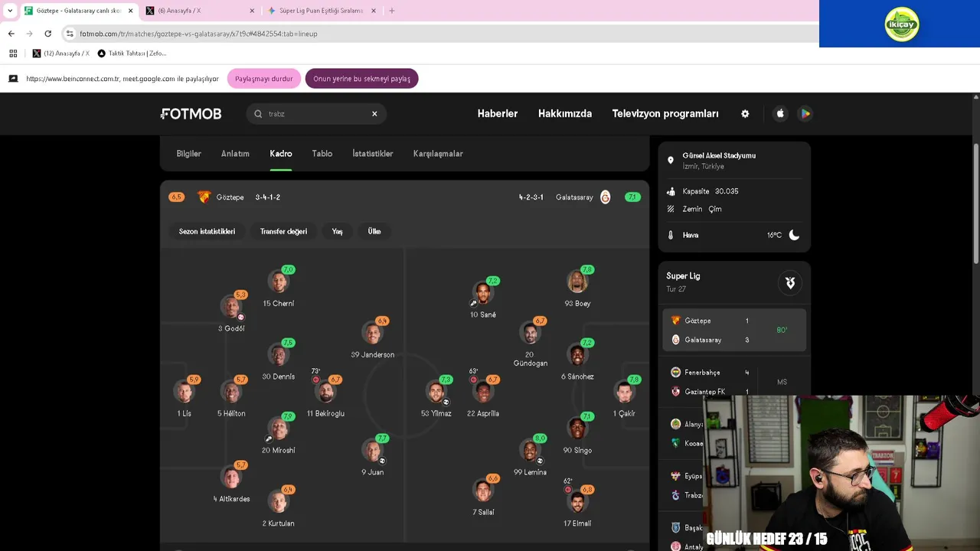980x551 pixels.
Task: Click the Galatasaray team crest in lineup header
Action: coord(605,197)
